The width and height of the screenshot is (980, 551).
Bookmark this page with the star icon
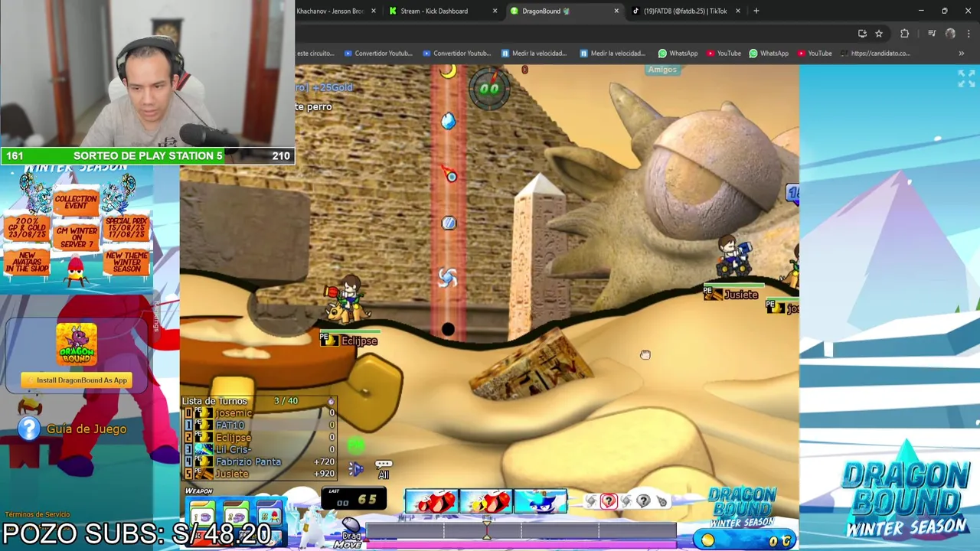[879, 33]
